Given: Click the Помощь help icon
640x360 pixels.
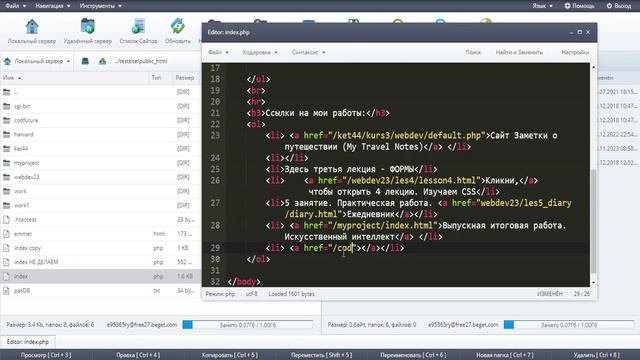Looking at the screenshot, I should point(567,6).
